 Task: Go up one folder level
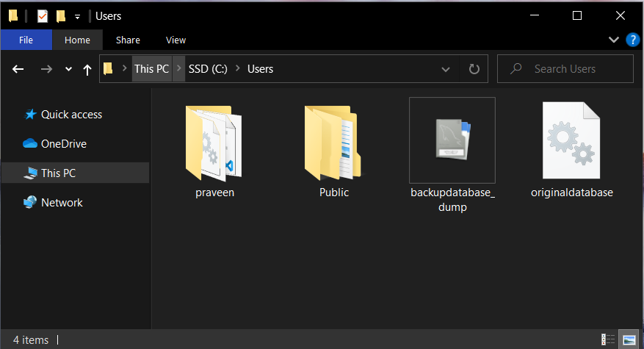click(x=87, y=70)
